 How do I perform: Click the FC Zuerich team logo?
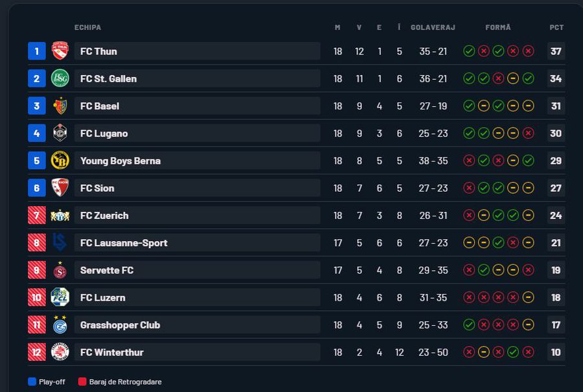60,216
